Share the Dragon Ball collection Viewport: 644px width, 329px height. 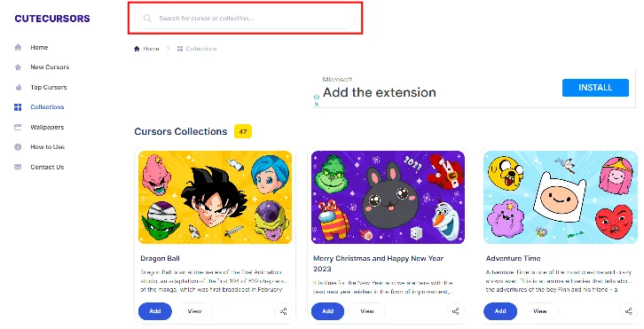pos(283,311)
